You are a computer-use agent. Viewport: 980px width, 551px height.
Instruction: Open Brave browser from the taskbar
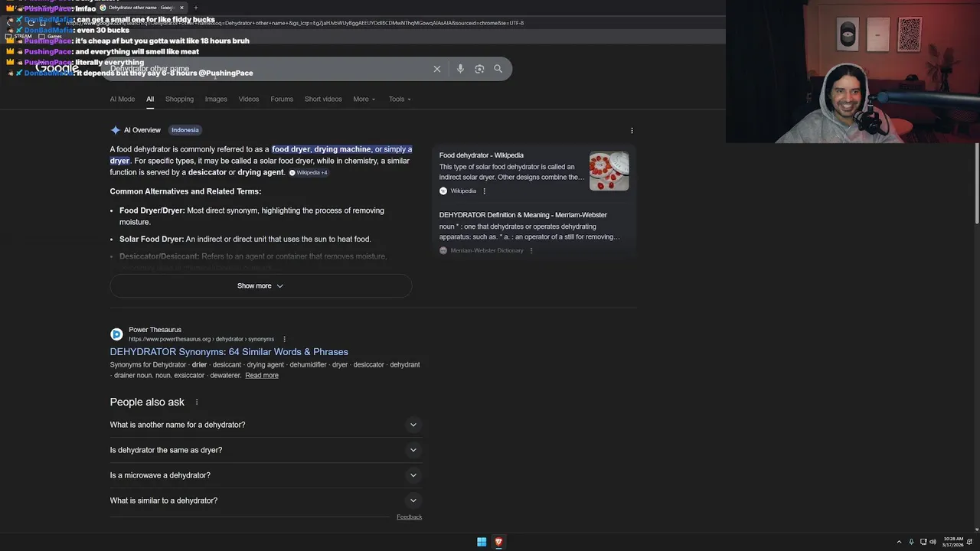[498, 542]
